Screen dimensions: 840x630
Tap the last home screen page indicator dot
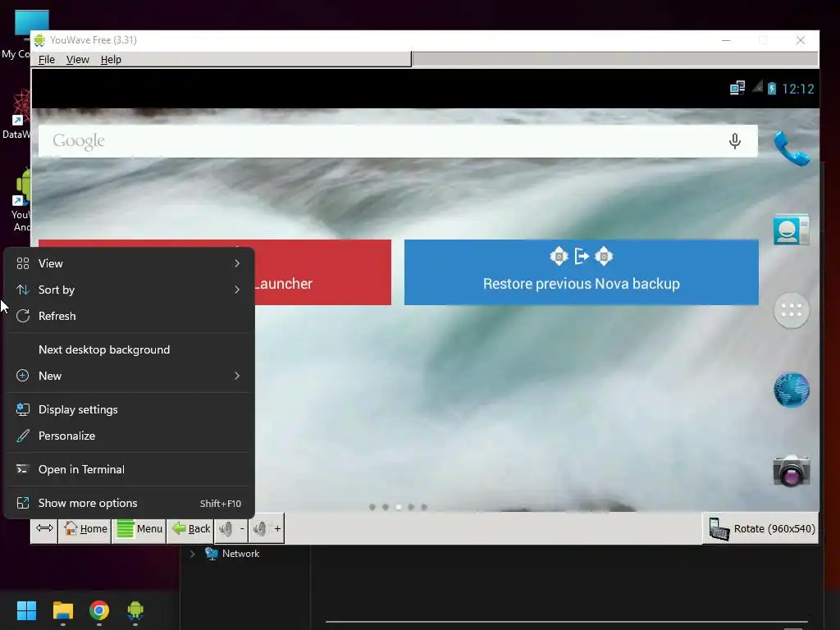coord(424,507)
